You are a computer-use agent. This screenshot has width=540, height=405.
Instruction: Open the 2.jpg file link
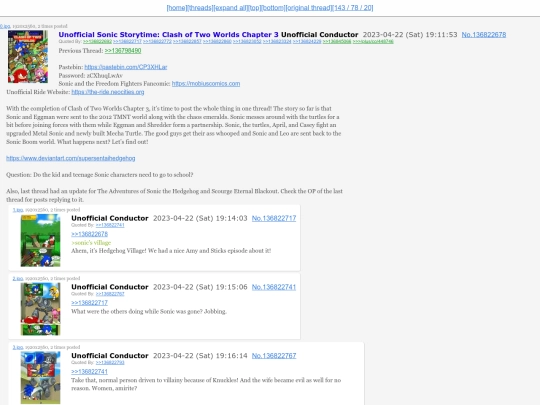(18, 278)
